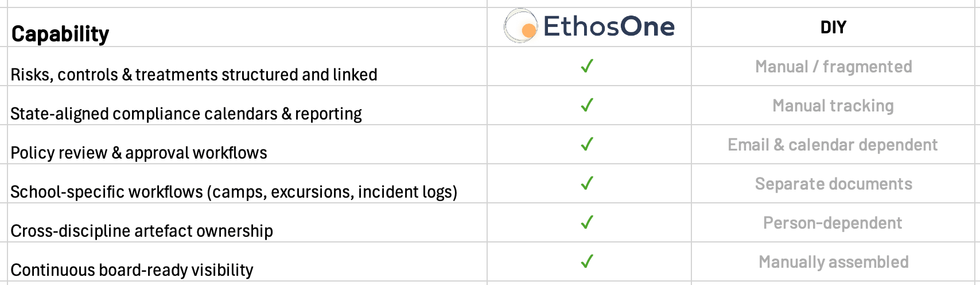The image size is (980, 285).
Task: Click the checkmark for Continuous board-ready visibility
Action: click(x=587, y=261)
